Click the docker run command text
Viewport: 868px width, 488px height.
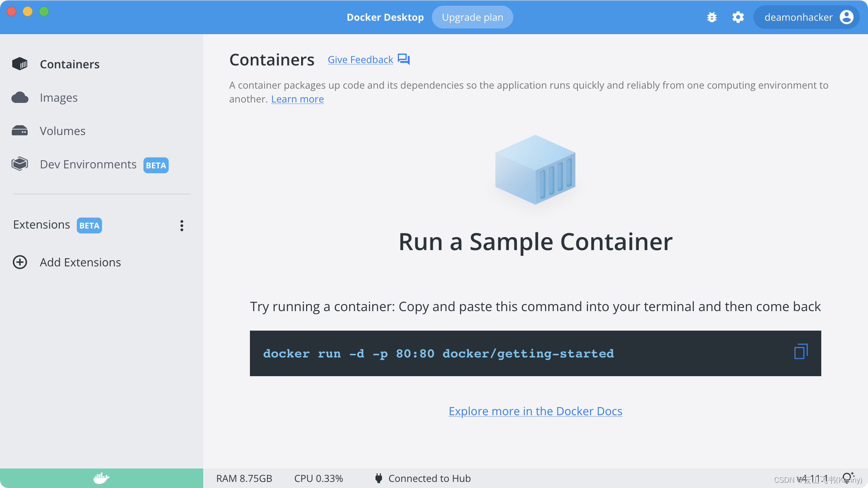click(x=438, y=353)
